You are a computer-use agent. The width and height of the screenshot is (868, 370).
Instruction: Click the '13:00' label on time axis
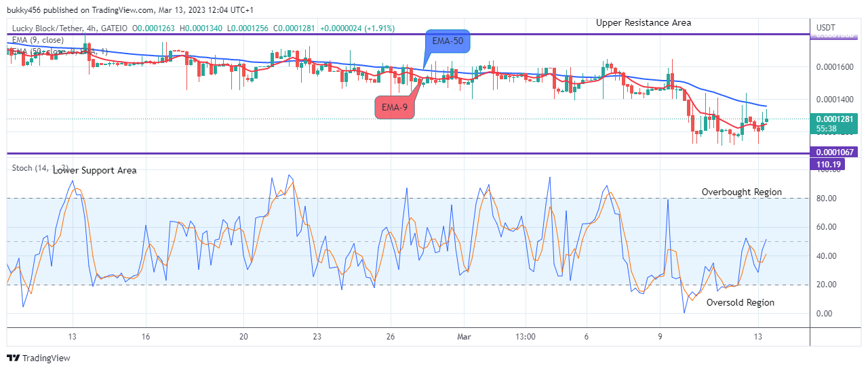tap(526, 337)
